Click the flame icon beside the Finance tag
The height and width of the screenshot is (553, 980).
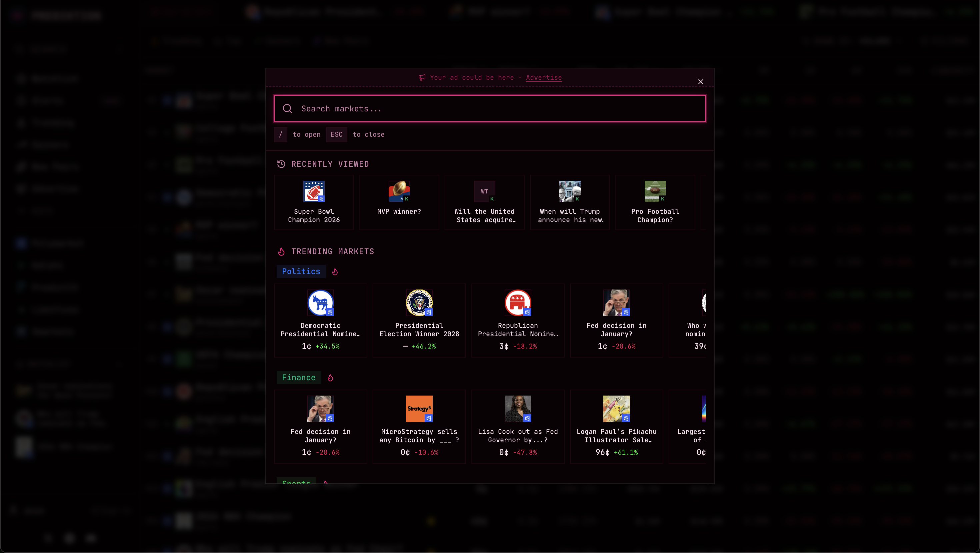pos(330,378)
